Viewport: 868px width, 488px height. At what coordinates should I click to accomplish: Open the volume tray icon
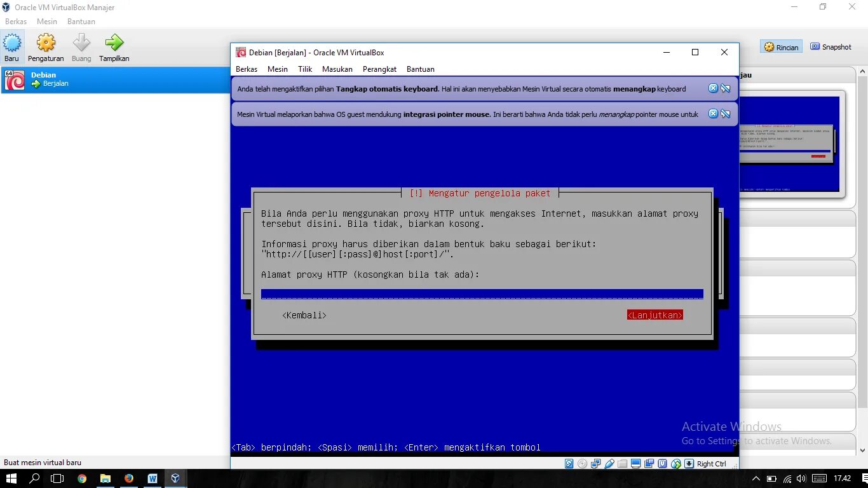click(x=801, y=478)
